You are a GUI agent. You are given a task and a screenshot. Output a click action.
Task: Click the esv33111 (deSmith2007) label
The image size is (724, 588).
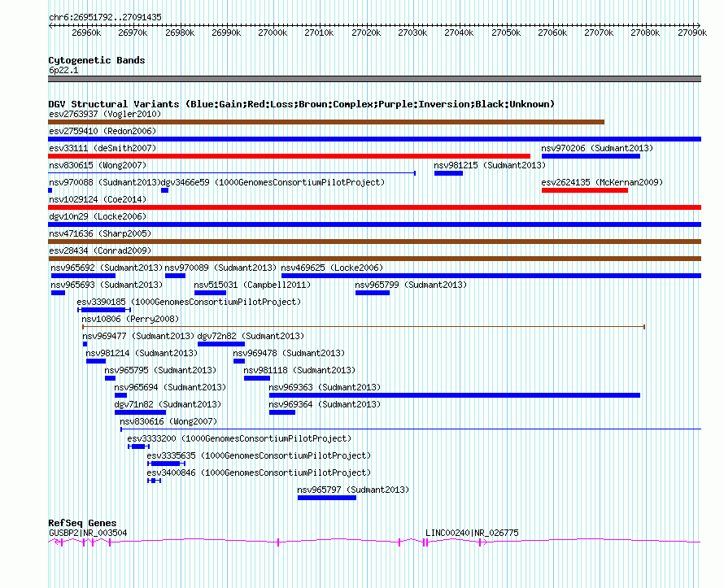point(102,148)
